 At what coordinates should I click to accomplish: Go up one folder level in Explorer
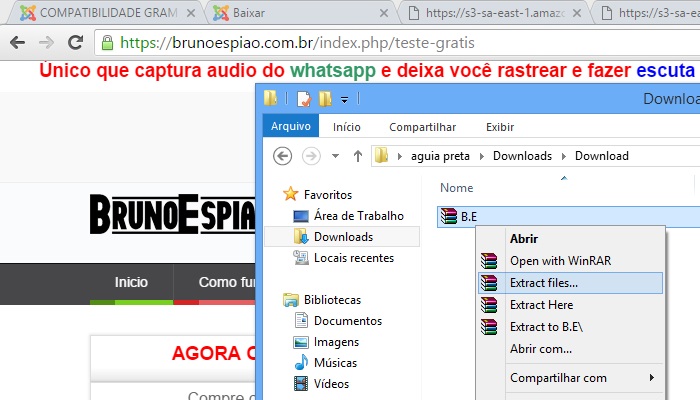tap(357, 156)
